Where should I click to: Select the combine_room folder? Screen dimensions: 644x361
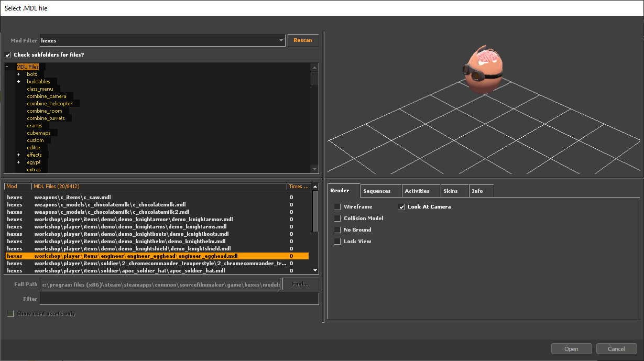(45, 111)
